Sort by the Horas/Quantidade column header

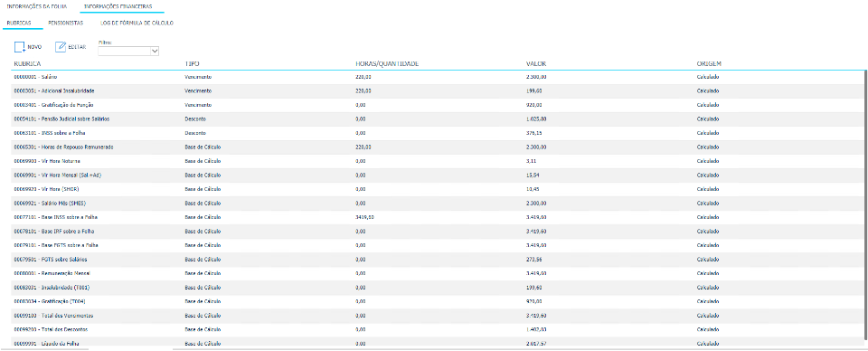pos(386,63)
